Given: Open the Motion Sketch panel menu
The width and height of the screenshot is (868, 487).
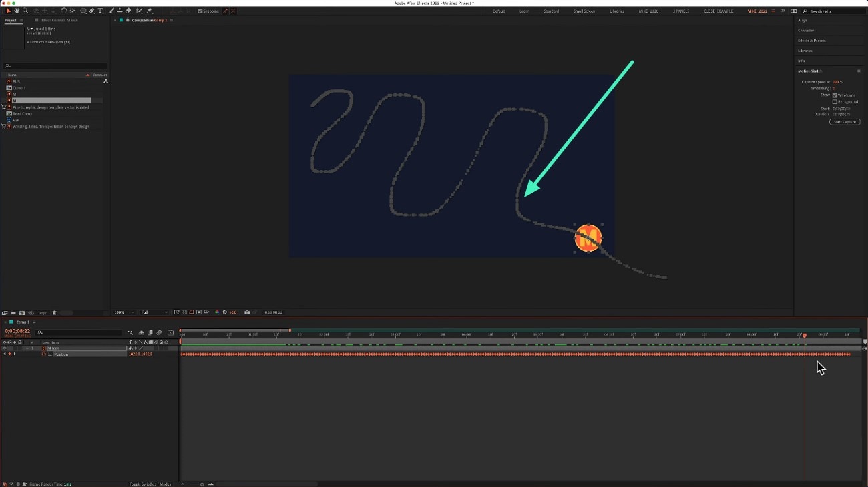Looking at the screenshot, I should (859, 71).
